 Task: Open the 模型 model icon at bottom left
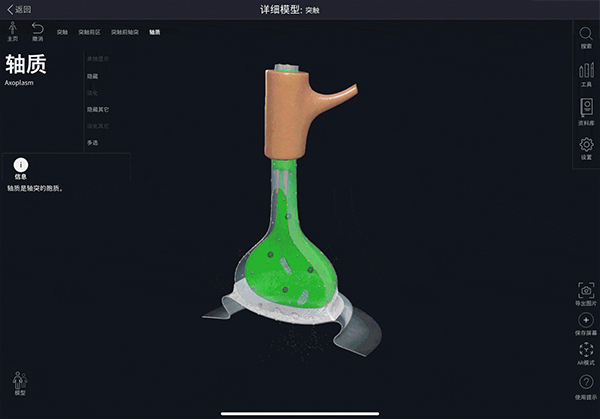(x=19, y=382)
